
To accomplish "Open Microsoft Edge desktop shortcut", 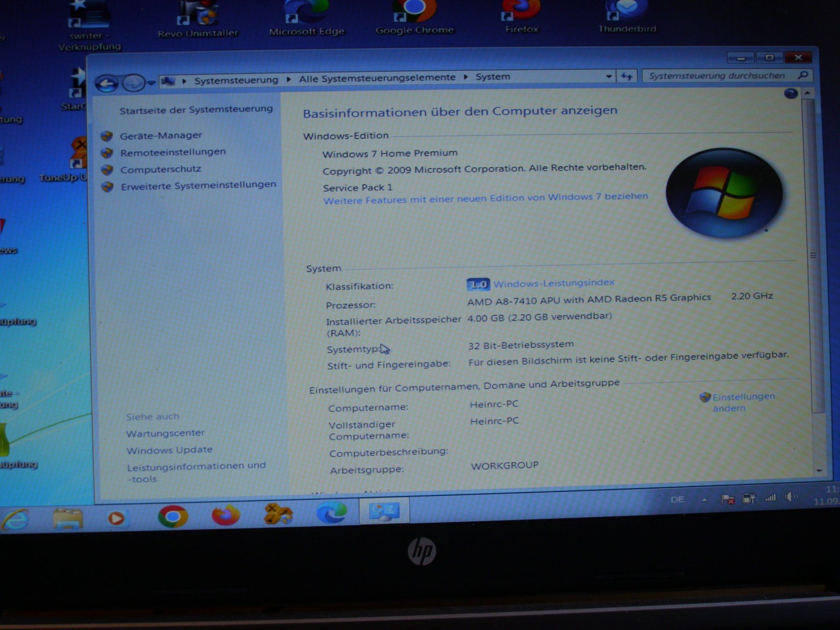I will (307, 19).
